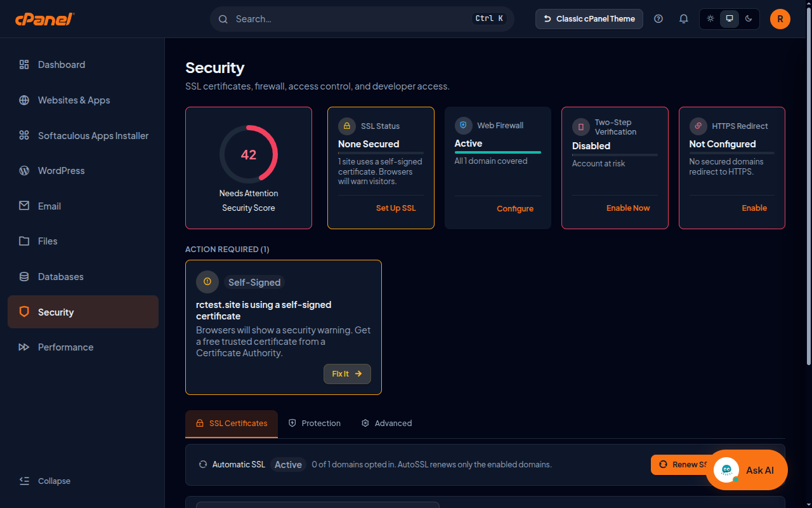812x508 pixels.
Task: Click the Files folder icon
Action: [24, 241]
